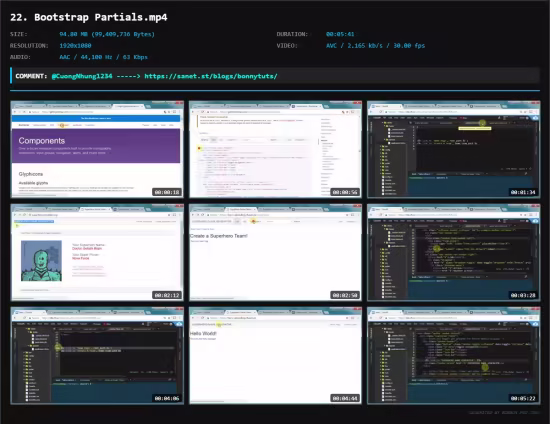Click the "DURATION:" label
This screenshot has width=550, height=424.
pos(292,34)
